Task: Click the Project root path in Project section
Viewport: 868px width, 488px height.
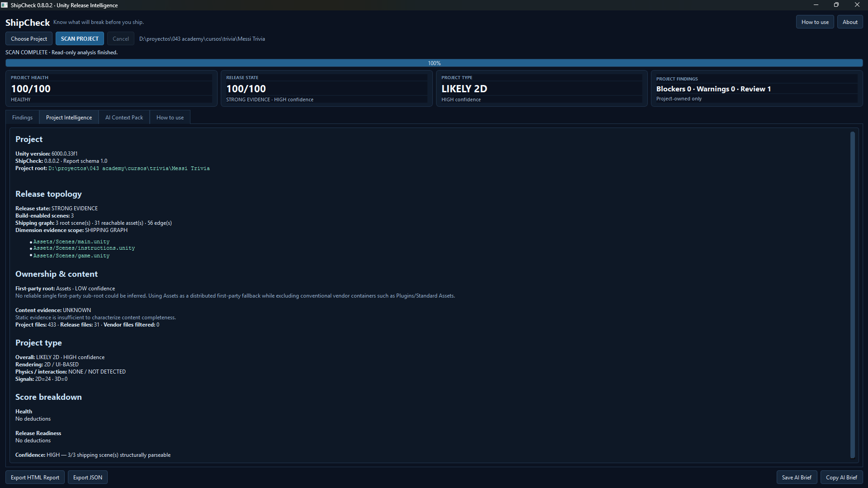Action: 129,169
